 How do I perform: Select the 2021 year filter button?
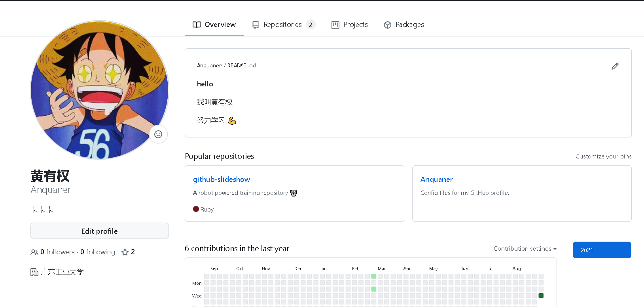point(602,250)
